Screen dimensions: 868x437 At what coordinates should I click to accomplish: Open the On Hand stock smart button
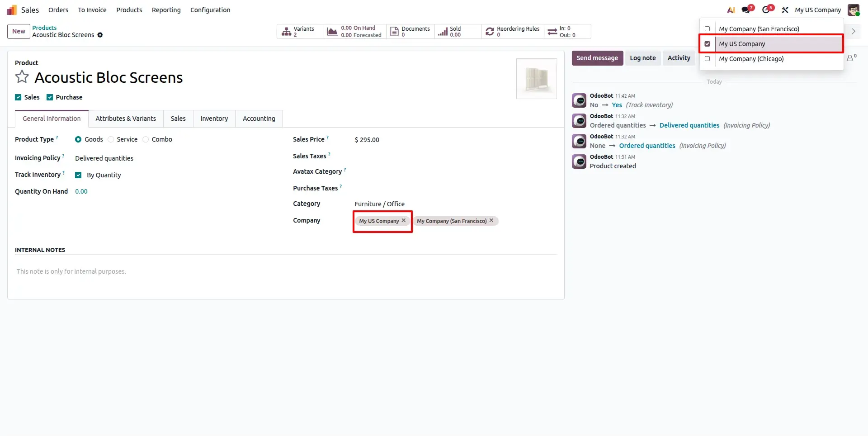355,31
